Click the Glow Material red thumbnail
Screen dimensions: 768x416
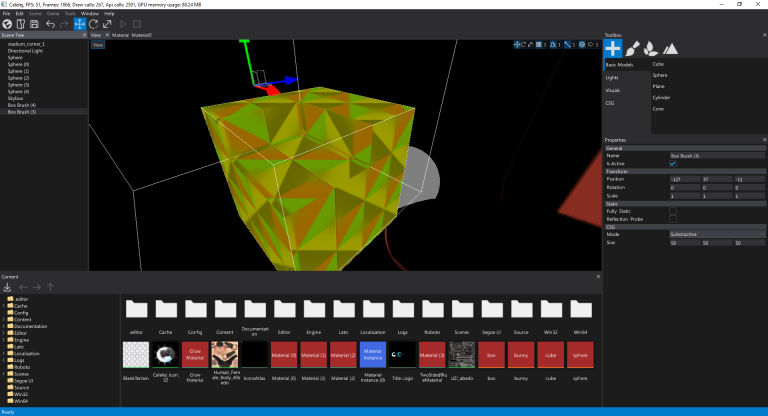195,353
